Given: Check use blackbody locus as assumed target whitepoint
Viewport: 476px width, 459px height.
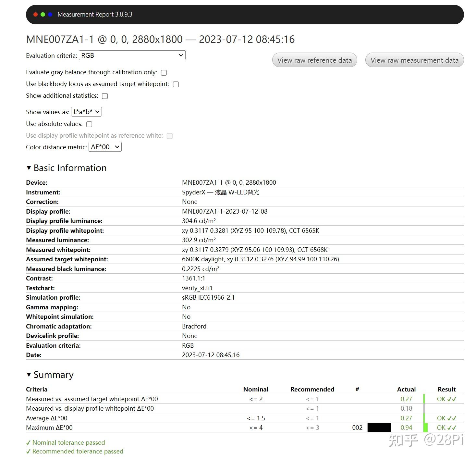Looking at the screenshot, I should (176, 84).
